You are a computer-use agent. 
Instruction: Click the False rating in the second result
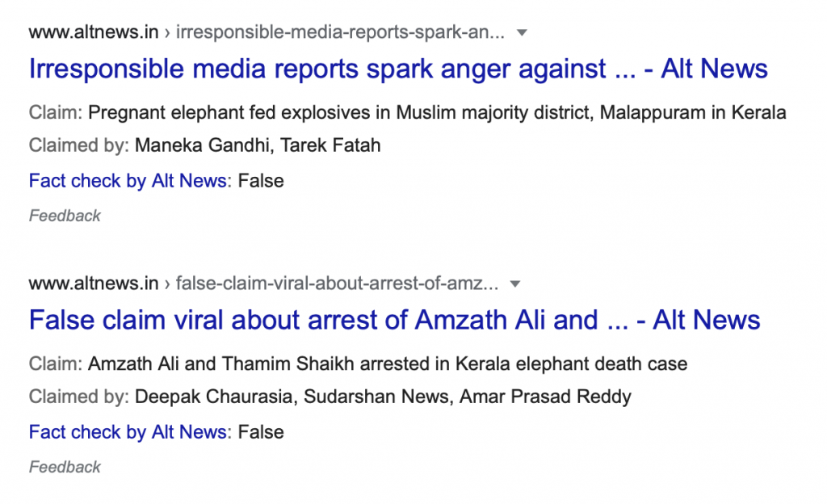[x=261, y=432]
